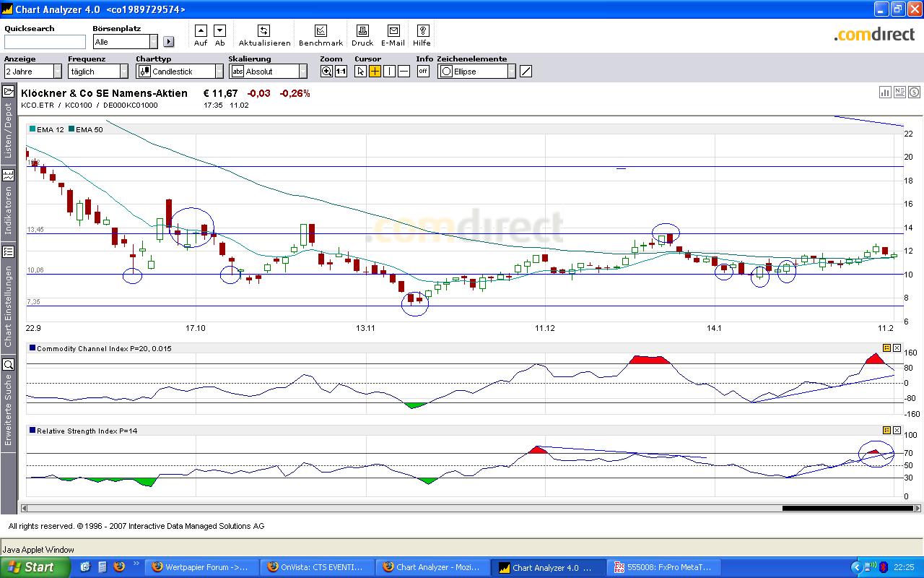Open the Listen/Depot side tab

click(9, 130)
